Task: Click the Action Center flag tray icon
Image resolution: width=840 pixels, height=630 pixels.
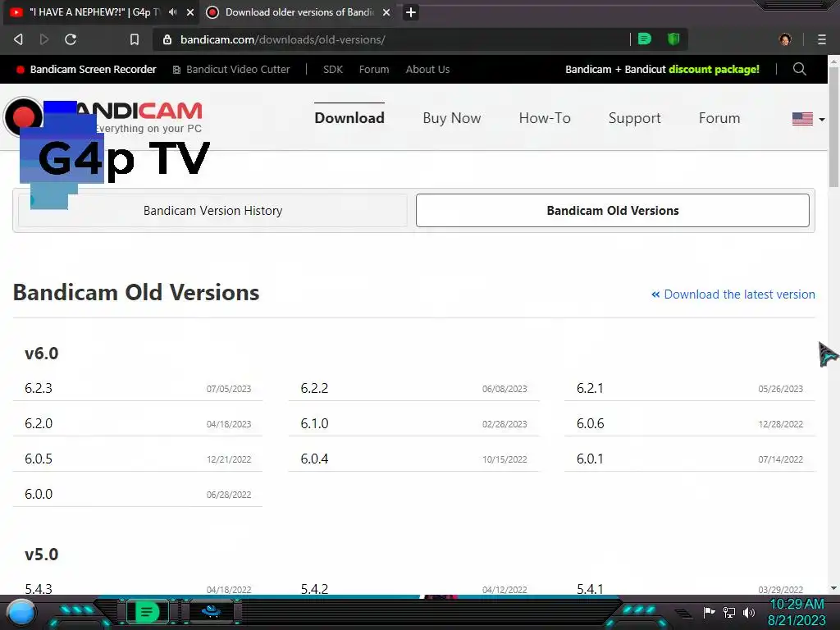Action: click(x=710, y=612)
